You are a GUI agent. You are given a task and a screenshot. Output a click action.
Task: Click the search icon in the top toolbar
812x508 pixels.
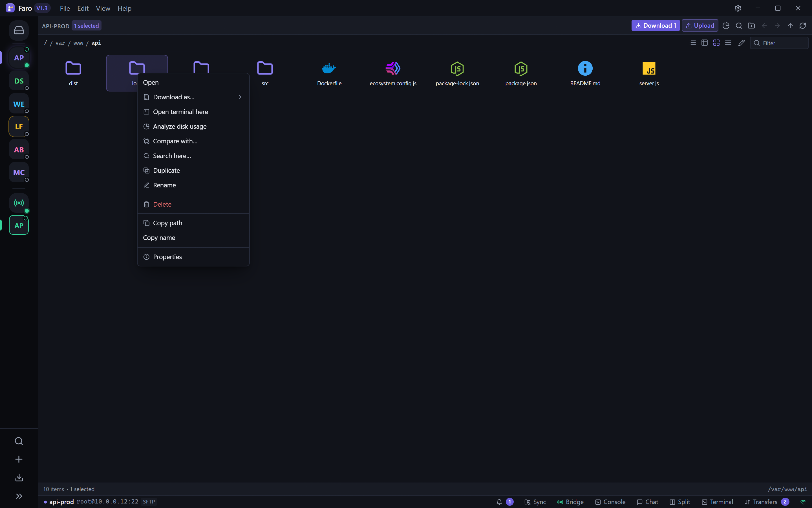(x=739, y=25)
